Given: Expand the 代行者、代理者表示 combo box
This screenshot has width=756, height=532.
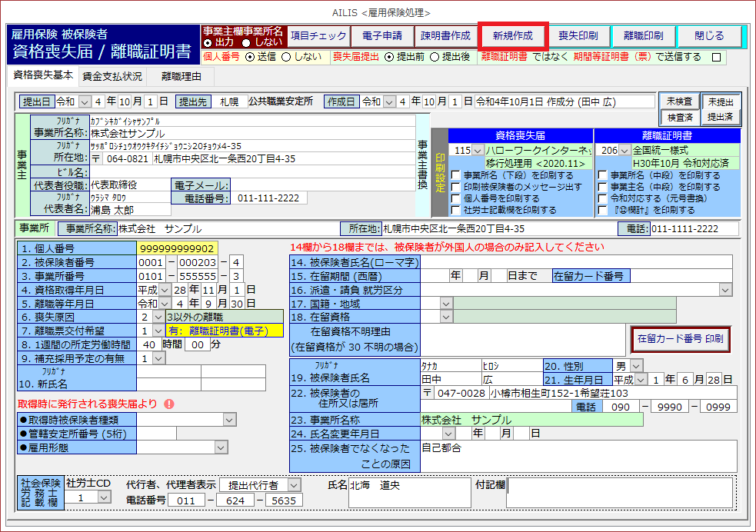Looking at the screenshot, I should click(x=294, y=485).
